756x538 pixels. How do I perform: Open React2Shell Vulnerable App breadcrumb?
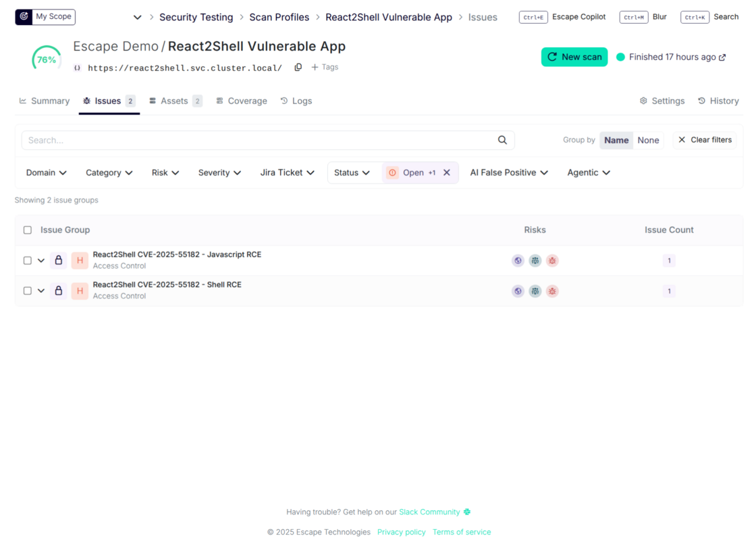tap(389, 18)
